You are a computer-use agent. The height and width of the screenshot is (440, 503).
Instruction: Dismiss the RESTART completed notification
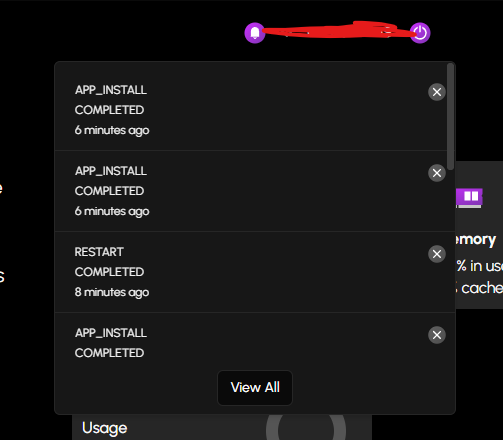tap(437, 254)
